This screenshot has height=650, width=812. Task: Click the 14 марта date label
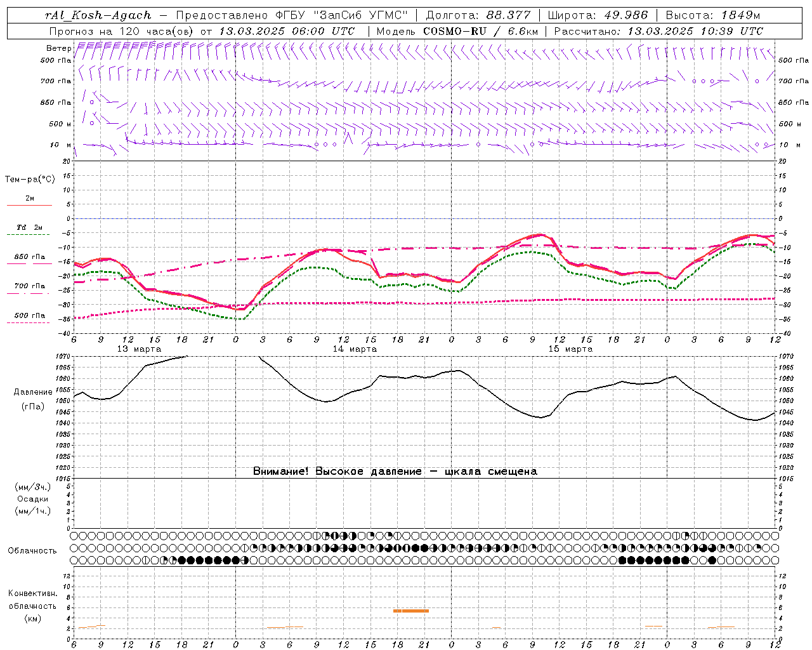pos(355,349)
